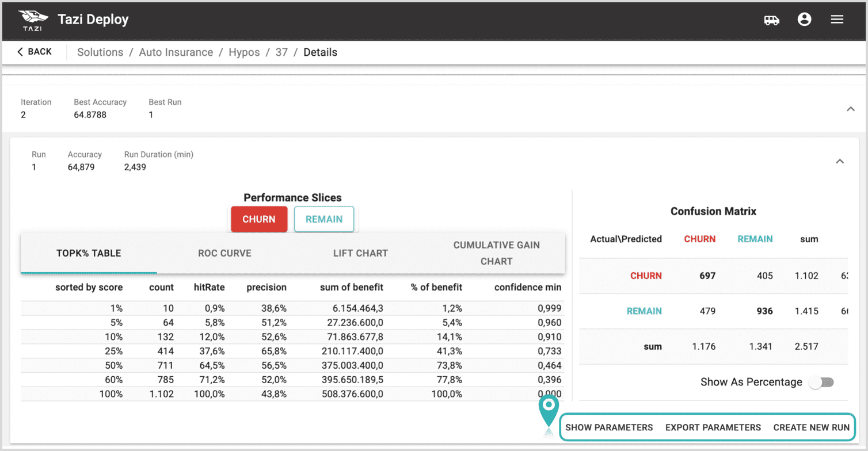Viewport: 868px width, 451px height.
Task: Switch to the LIFT CHART tab
Action: (360, 253)
